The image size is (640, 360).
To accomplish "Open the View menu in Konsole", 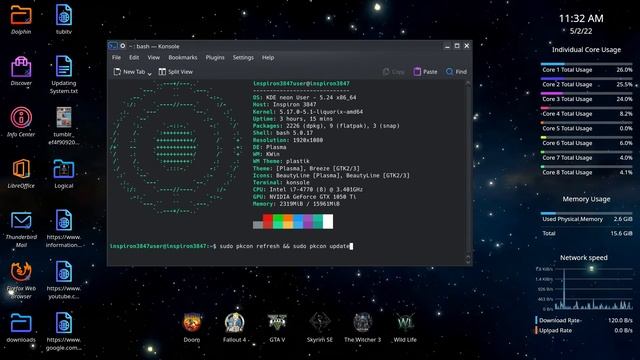I will (x=153, y=58).
